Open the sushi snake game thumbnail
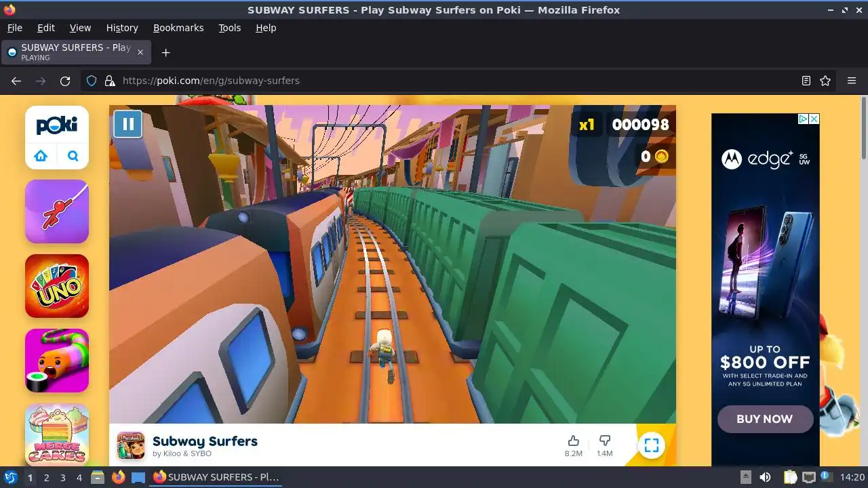The image size is (868, 488). pyautogui.click(x=57, y=361)
